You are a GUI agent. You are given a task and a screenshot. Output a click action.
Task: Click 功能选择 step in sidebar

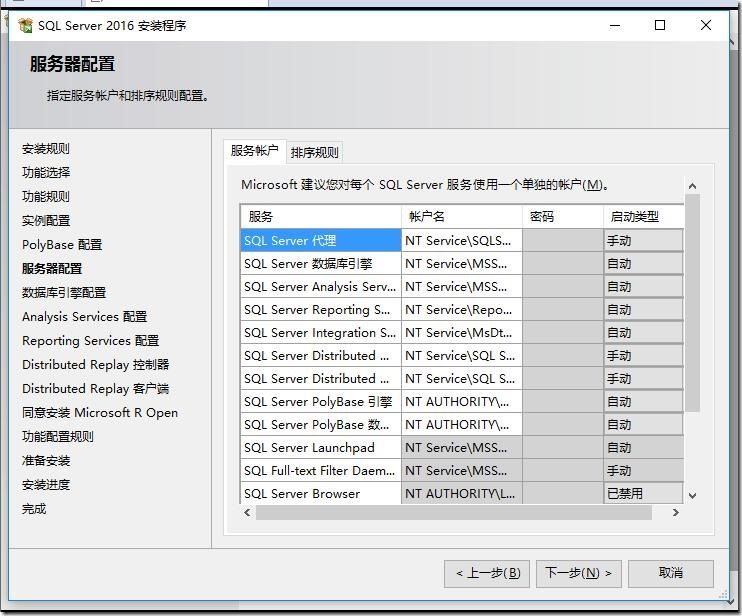pyautogui.click(x=46, y=173)
